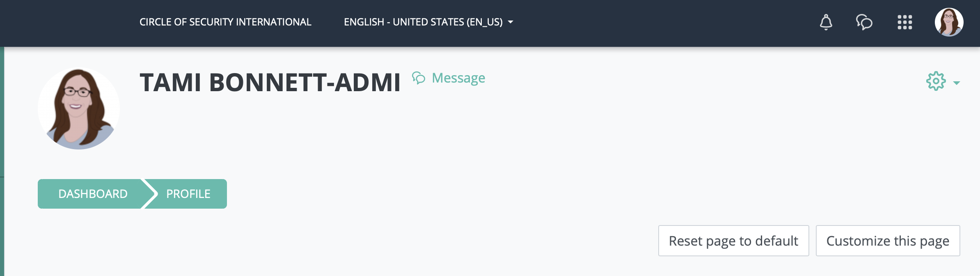Open the grid apps launcher
Screen dimensions: 980x276
pyautogui.click(x=904, y=22)
